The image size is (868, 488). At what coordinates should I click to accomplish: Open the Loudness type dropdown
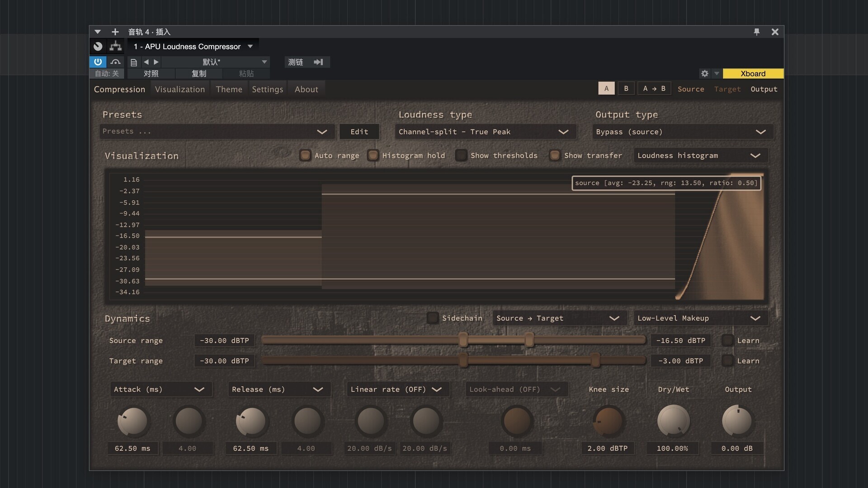[x=486, y=131]
